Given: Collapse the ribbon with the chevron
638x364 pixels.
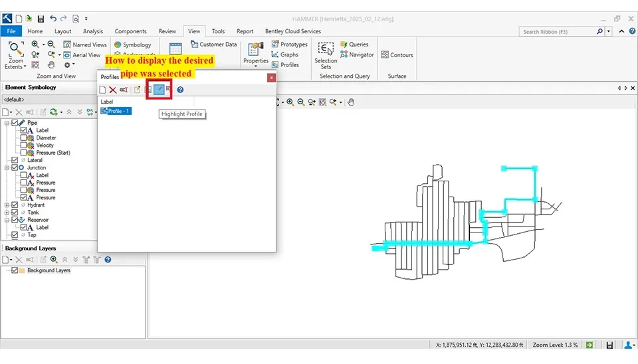Looking at the screenshot, I should click(x=621, y=31).
